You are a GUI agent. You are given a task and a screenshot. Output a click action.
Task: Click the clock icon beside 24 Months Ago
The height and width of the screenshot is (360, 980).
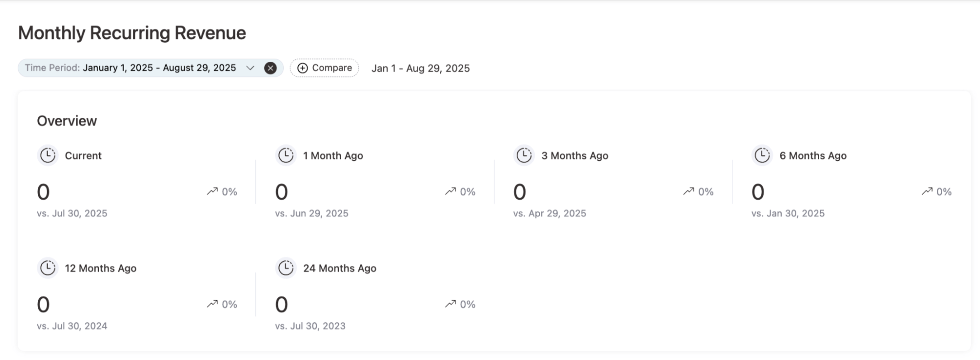pyautogui.click(x=286, y=268)
